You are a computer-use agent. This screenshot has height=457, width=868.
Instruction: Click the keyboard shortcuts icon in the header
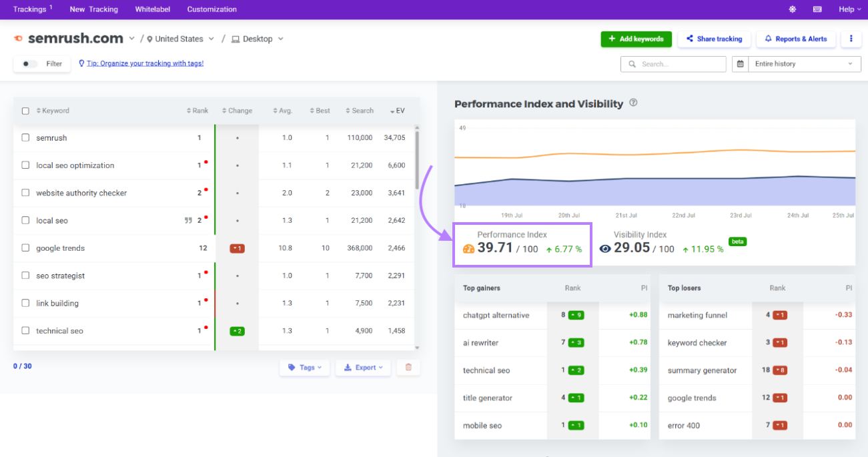[817, 9]
